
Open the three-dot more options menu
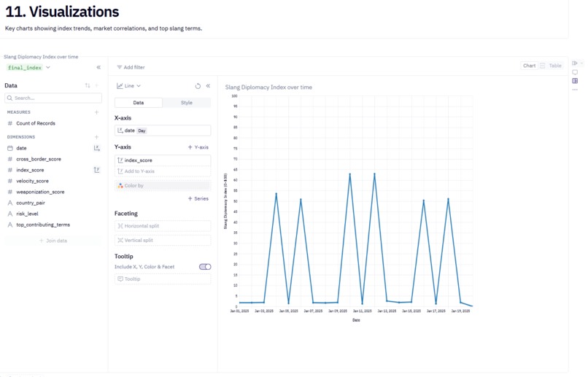[x=575, y=90]
